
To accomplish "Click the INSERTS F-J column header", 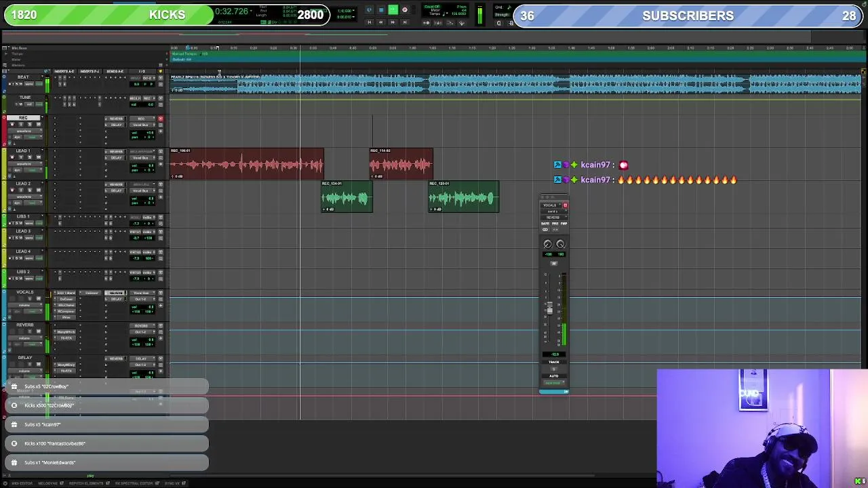I will tap(90, 71).
